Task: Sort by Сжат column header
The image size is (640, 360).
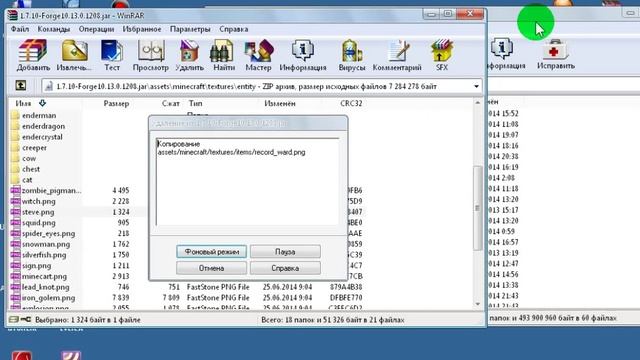Action: [170, 103]
